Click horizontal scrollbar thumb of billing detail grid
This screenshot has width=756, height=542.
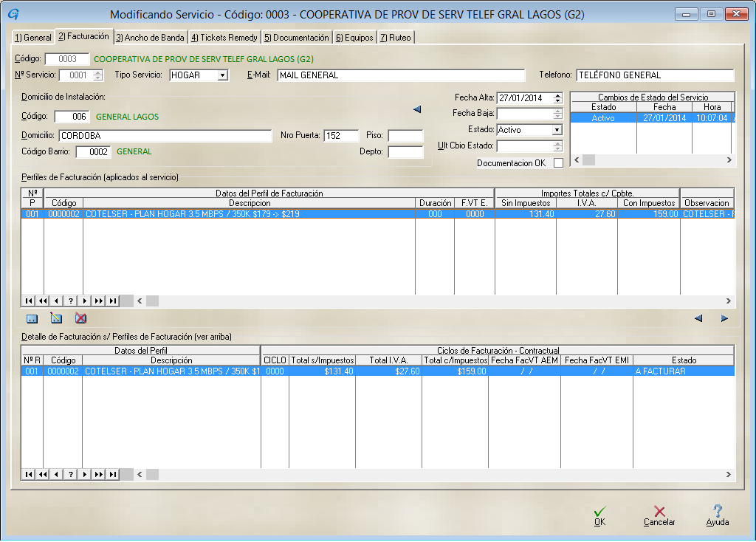point(152,475)
